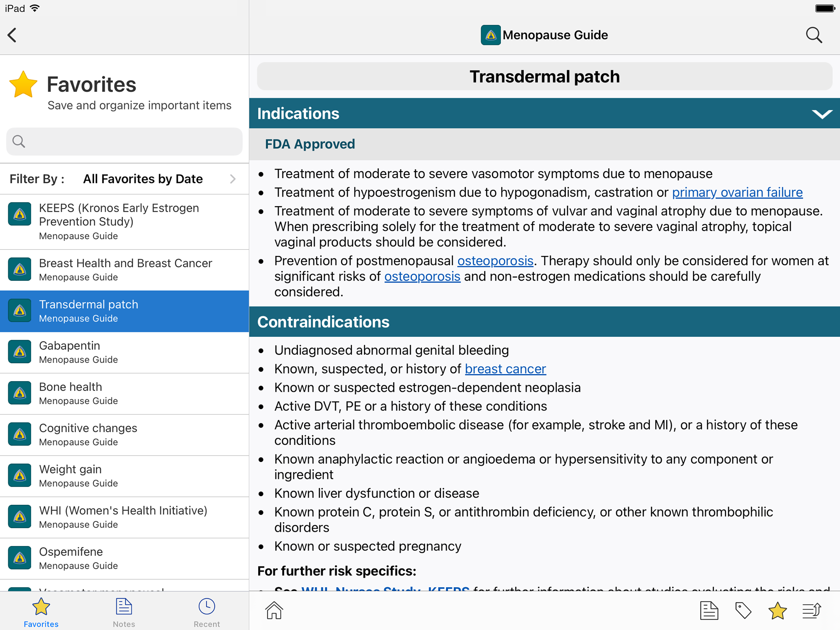Click 'Known liver dysfunction or disease' bullet
The image size is (840, 630).
click(377, 493)
